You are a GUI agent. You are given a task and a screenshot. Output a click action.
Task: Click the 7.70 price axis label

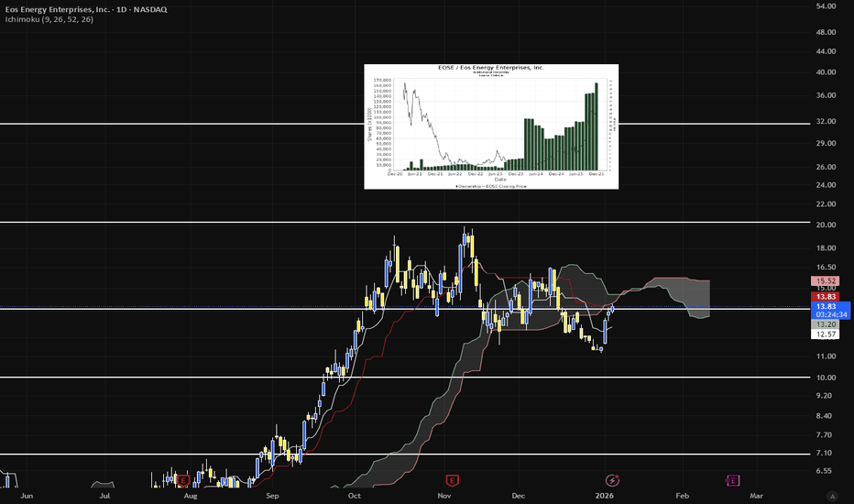(824, 434)
